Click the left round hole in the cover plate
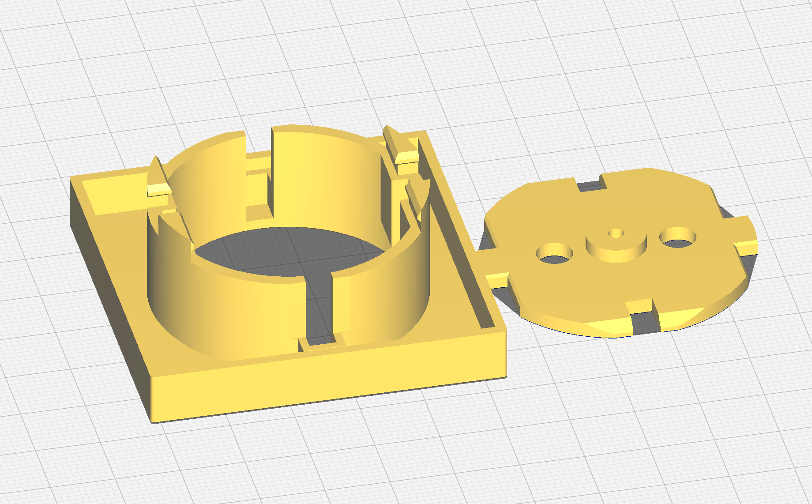Viewport: 812px width, 504px height. click(x=555, y=254)
